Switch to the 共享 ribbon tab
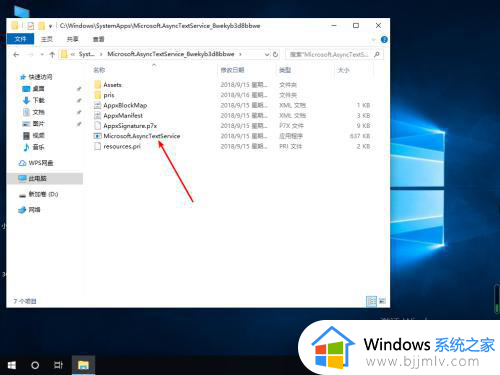Viewport: 500px width, 375px height. click(73, 39)
